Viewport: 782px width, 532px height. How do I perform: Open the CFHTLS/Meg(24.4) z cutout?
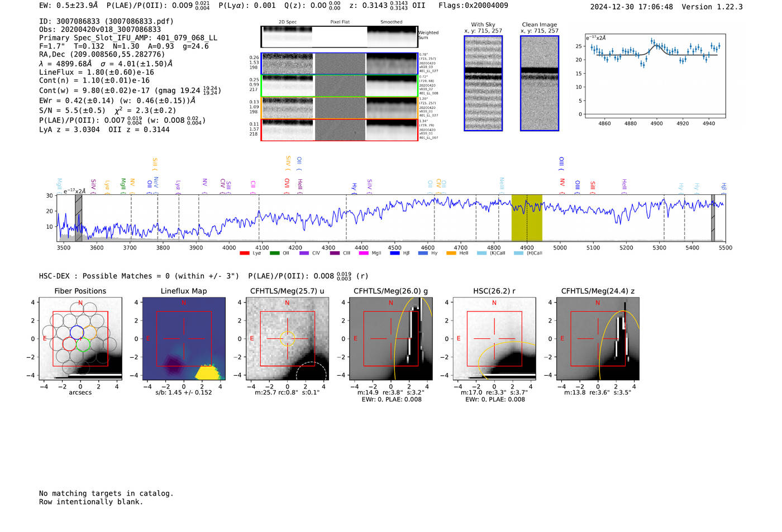598,339
